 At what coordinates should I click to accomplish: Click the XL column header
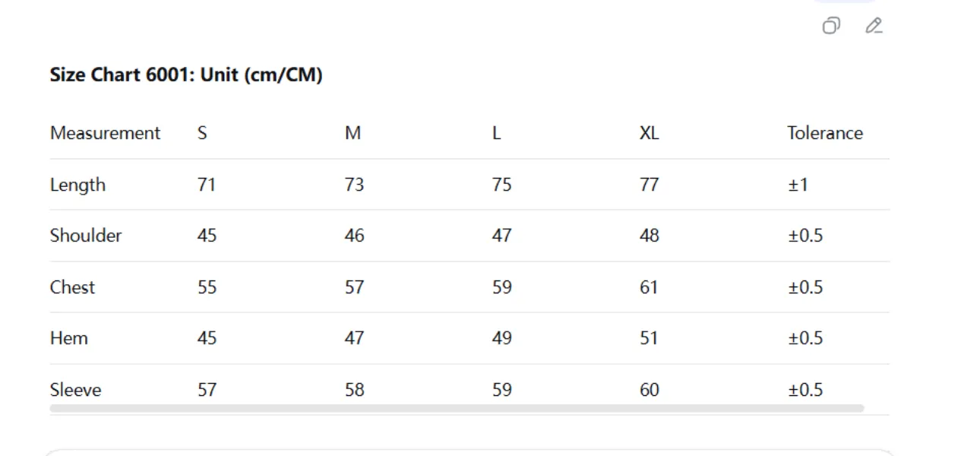(x=649, y=133)
